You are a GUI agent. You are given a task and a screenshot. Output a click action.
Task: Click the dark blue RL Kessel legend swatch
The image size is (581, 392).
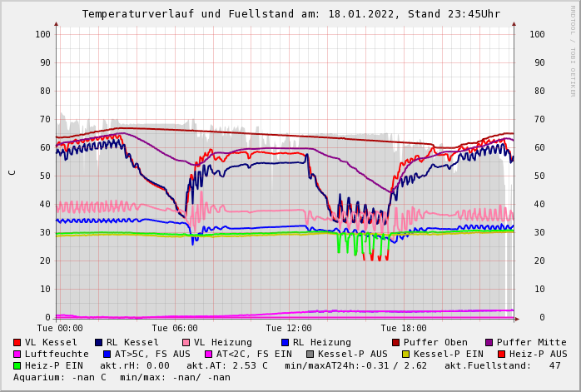98,342
